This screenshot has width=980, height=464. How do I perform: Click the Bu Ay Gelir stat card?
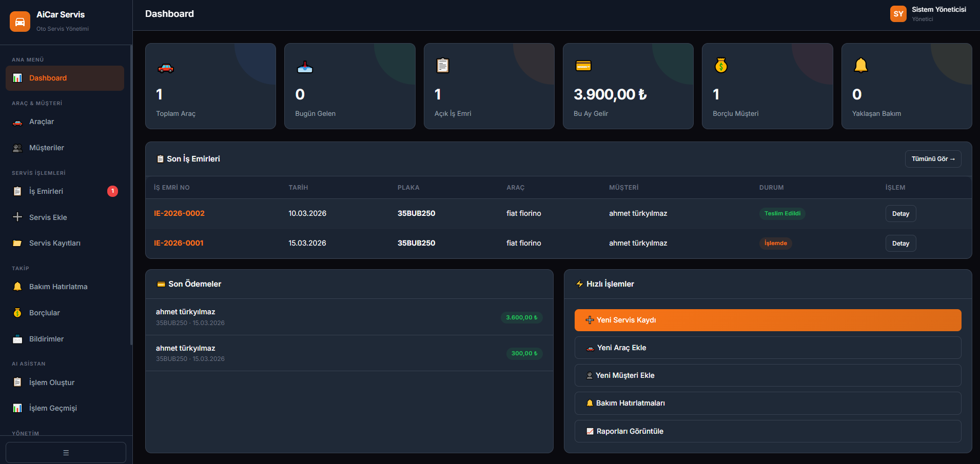tap(628, 86)
